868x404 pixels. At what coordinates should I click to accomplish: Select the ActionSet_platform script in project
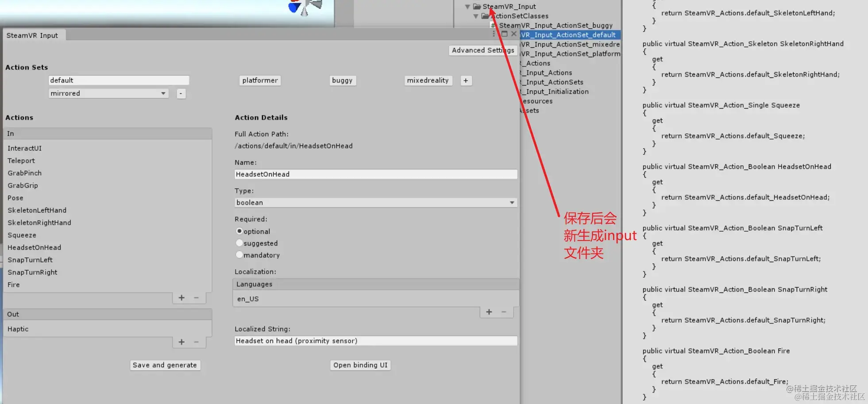pyautogui.click(x=571, y=54)
